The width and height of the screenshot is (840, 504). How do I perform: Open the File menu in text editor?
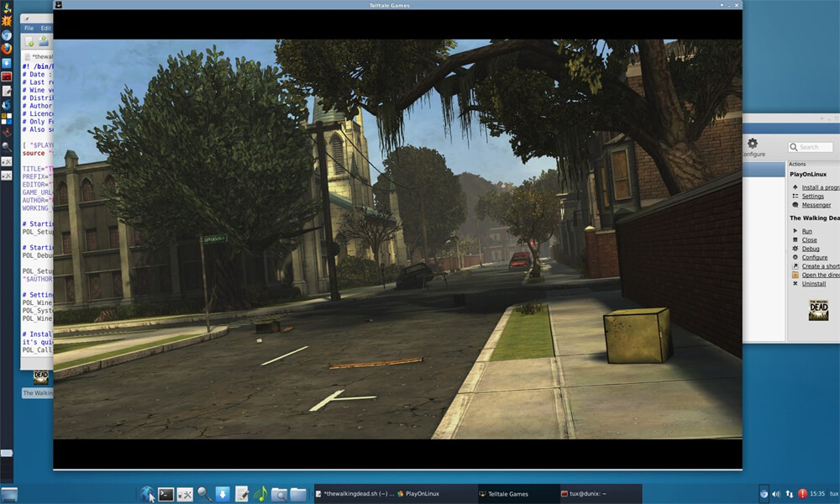tap(29, 28)
